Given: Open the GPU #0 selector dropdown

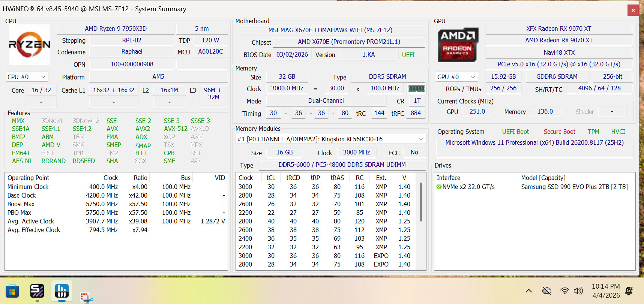Looking at the screenshot, I should pyautogui.click(x=457, y=77).
